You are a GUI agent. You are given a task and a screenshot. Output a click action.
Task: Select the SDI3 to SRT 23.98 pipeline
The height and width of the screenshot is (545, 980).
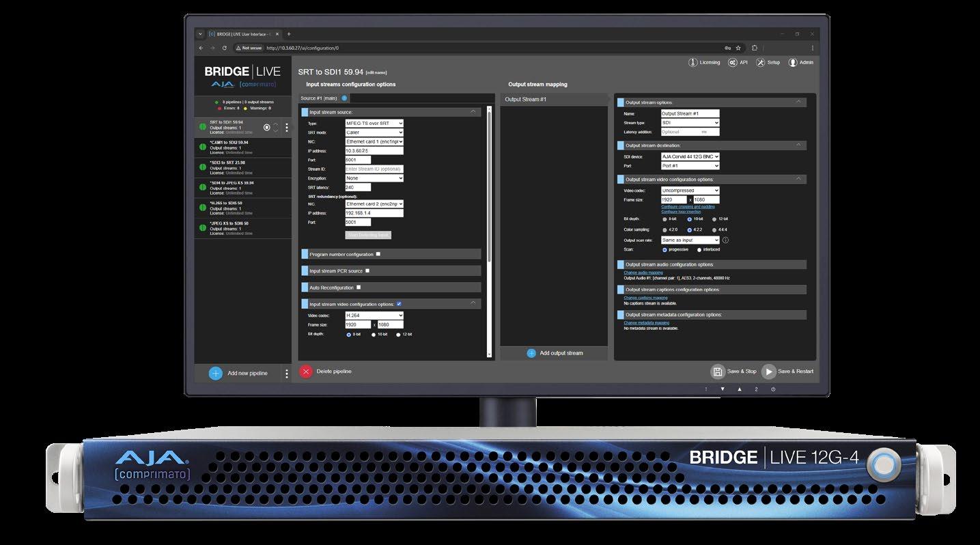(x=244, y=168)
